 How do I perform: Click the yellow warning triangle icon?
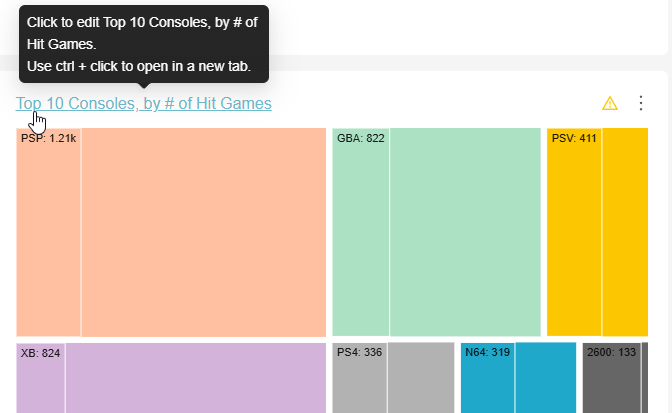tap(609, 103)
